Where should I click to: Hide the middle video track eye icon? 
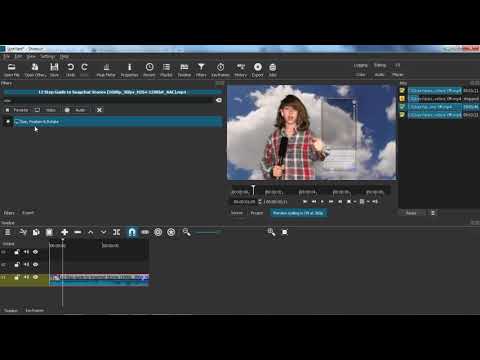tap(35, 265)
